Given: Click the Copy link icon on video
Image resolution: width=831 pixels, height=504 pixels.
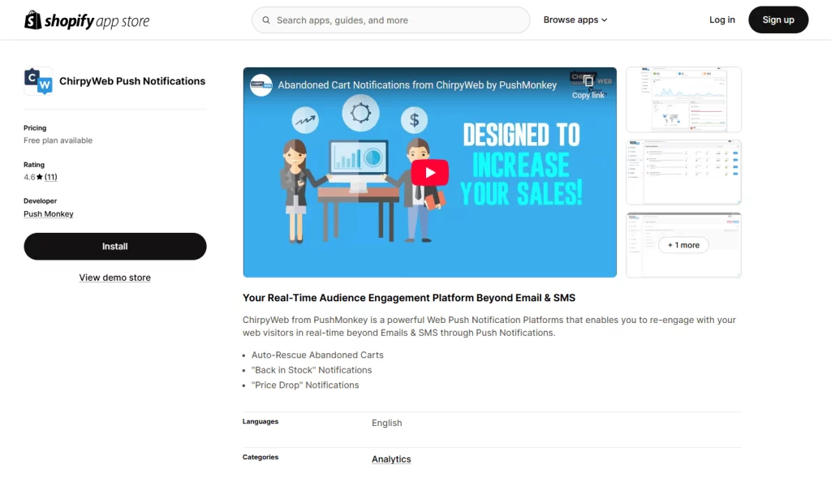Looking at the screenshot, I should click(588, 81).
